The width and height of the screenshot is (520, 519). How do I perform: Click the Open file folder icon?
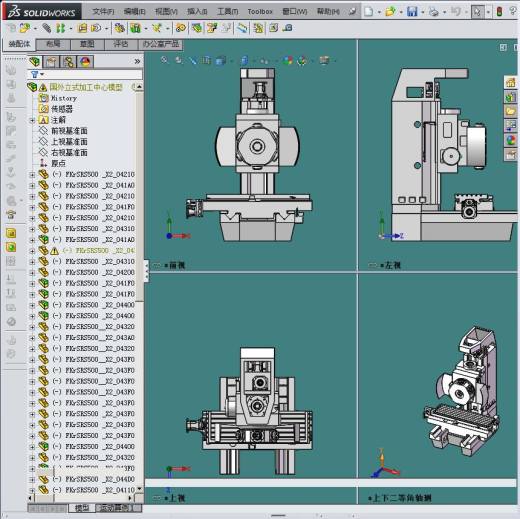(x=390, y=12)
